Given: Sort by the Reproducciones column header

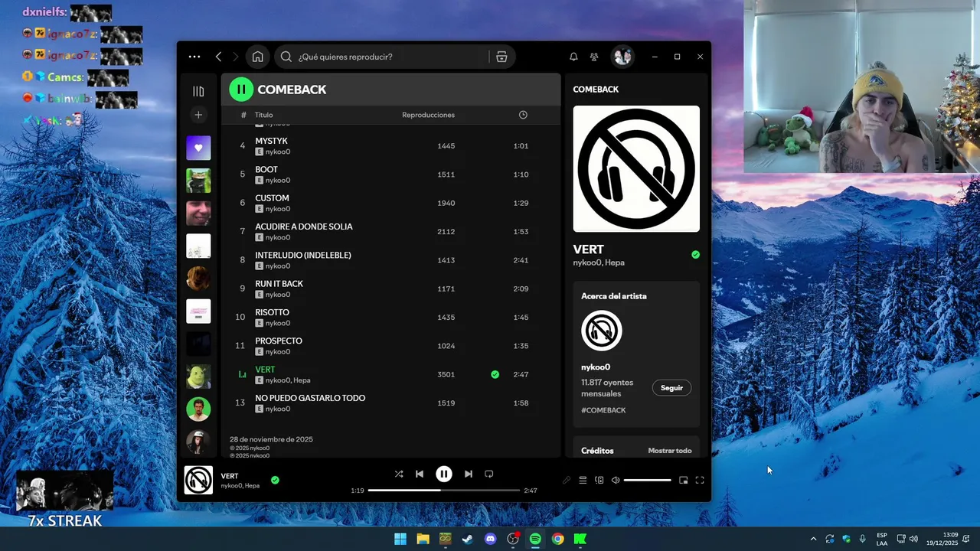Looking at the screenshot, I should tap(428, 115).
